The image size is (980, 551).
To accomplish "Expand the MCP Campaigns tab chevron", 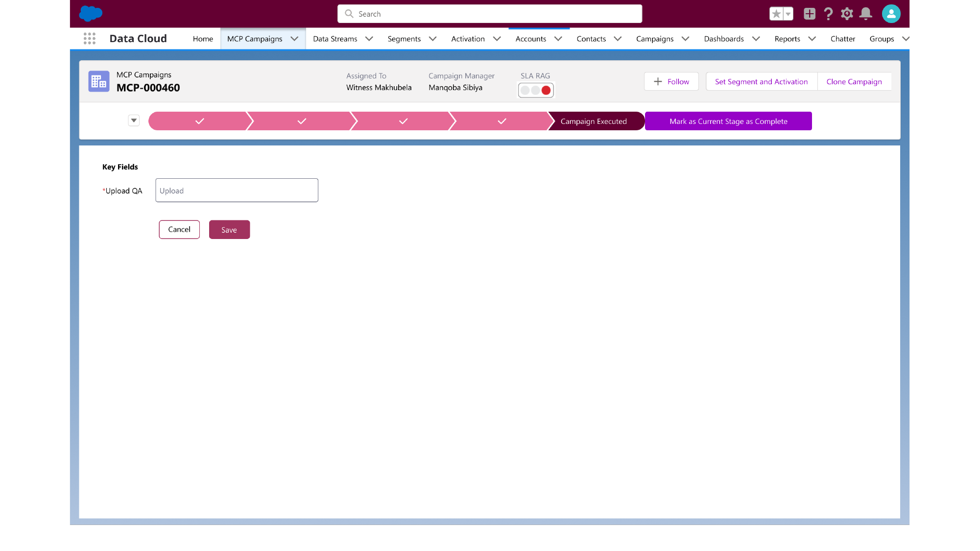I will (x=294, y=39).
